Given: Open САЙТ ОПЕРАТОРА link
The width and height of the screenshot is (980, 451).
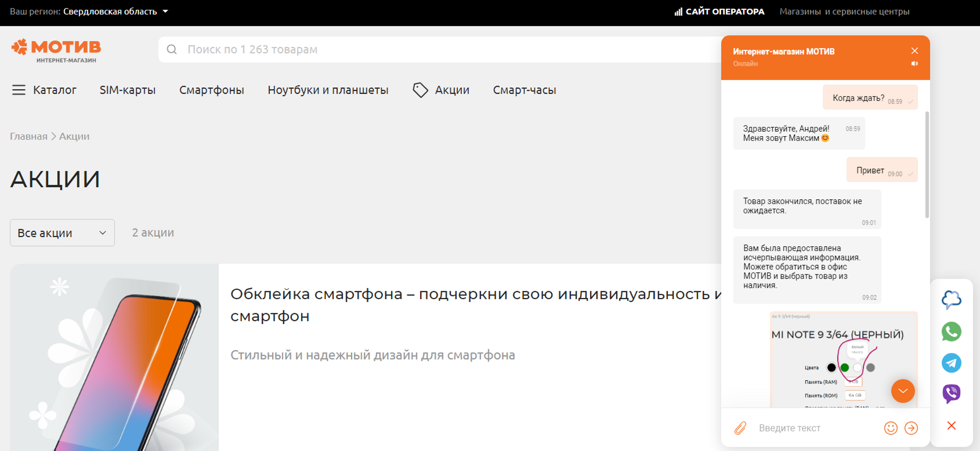Looking at the screenshot, I should [725, 11].
